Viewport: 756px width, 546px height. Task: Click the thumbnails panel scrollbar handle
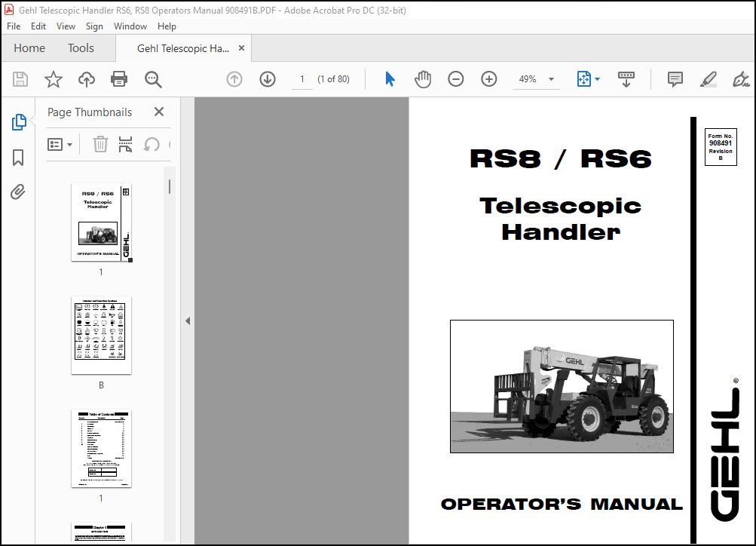(x=170, y=187)
